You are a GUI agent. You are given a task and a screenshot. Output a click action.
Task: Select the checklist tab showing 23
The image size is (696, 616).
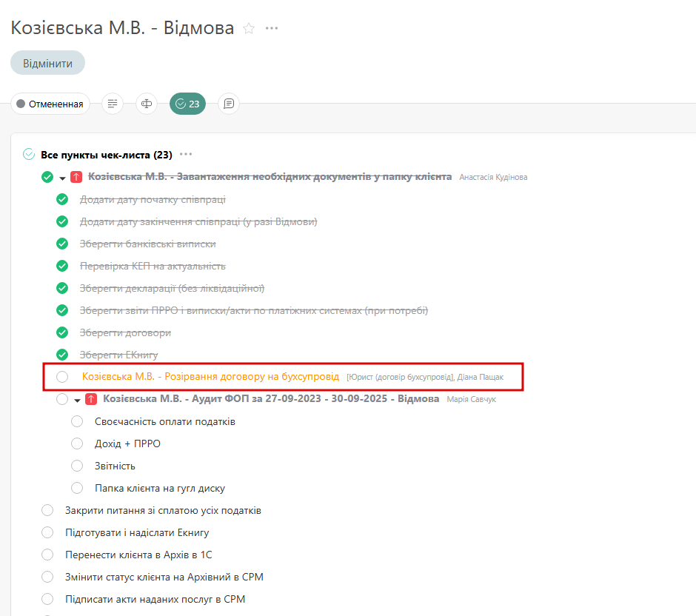[188, 104]
